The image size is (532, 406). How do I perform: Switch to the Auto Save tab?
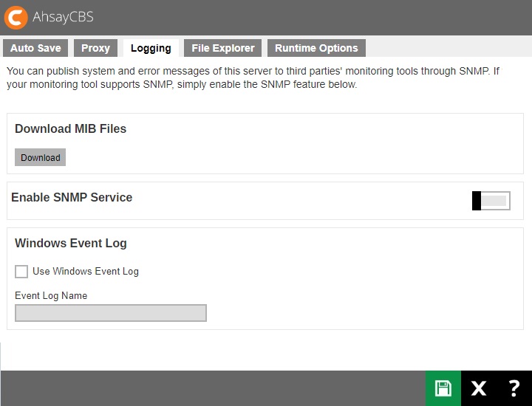[35, 48]
